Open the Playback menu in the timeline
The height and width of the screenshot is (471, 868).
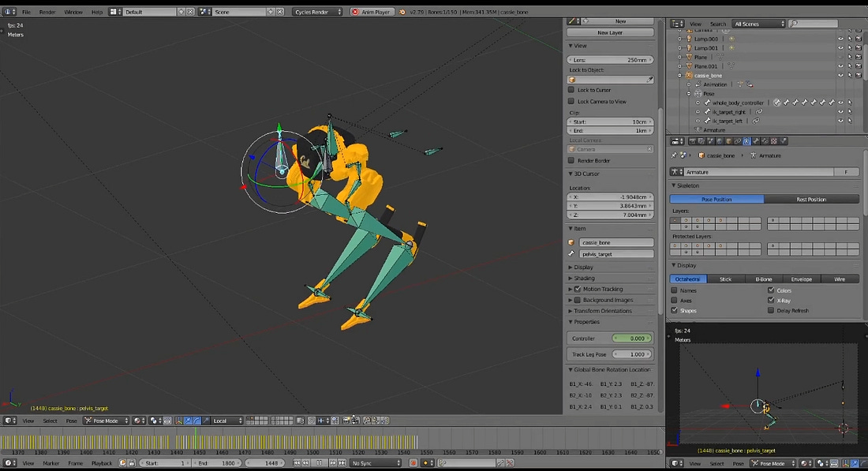(x=101, y=463)
